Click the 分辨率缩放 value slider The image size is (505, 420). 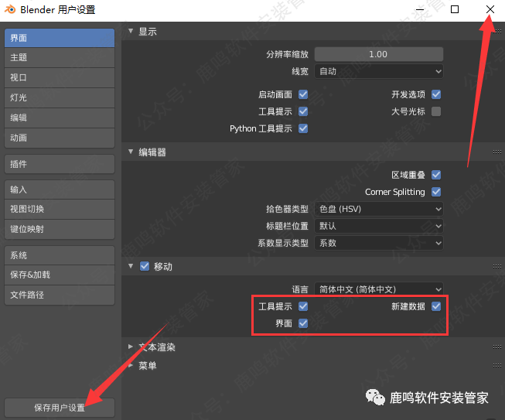click(379, 54)
